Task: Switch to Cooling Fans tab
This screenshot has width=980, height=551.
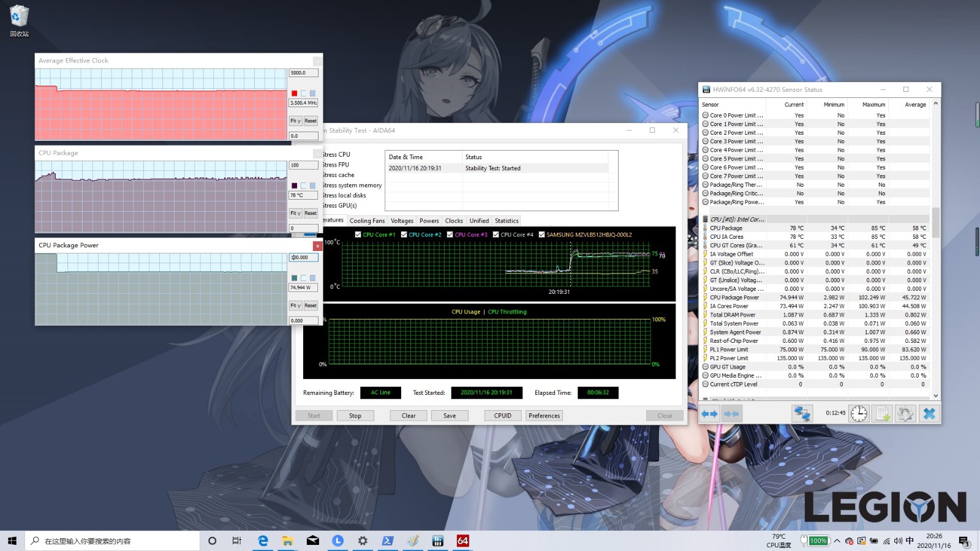Action: point(367,221)
